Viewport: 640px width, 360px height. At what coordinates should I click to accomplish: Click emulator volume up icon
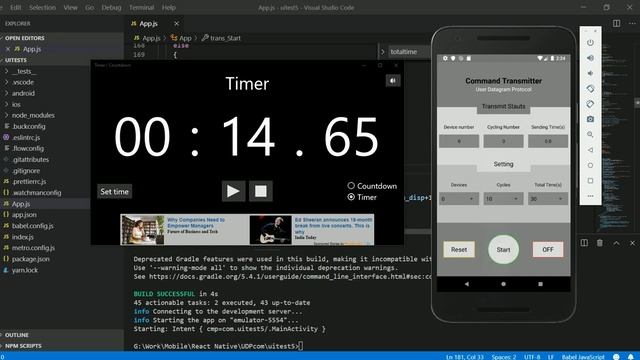pos(590,58)
